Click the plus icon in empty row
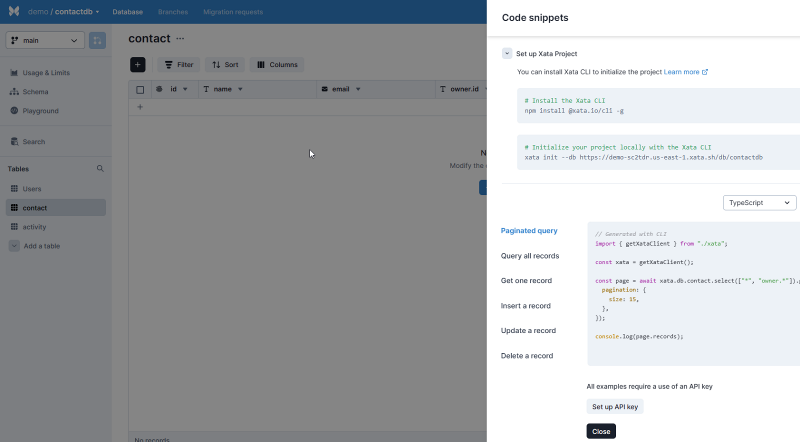Viewport: 800px width, 442px height. (140, 107)
